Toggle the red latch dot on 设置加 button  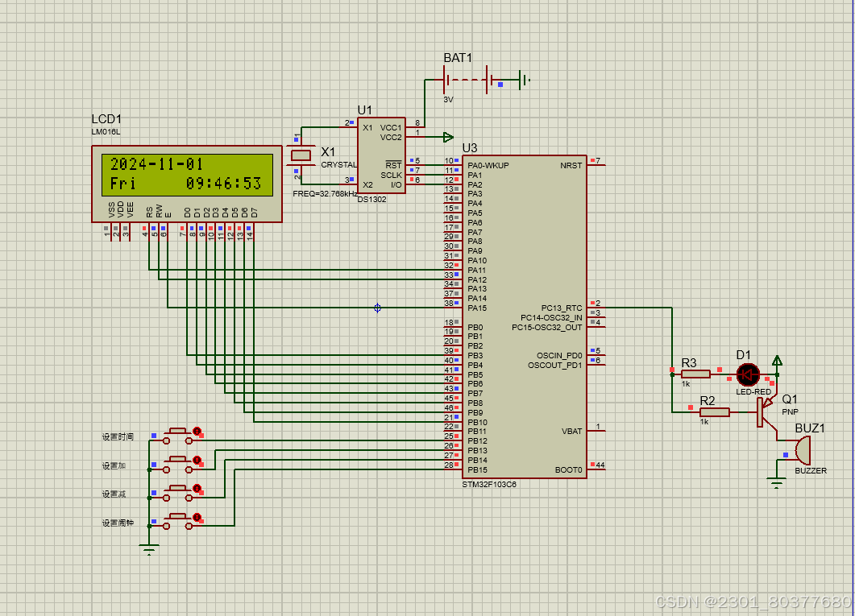pyautogui.click(x=197, y=461)
